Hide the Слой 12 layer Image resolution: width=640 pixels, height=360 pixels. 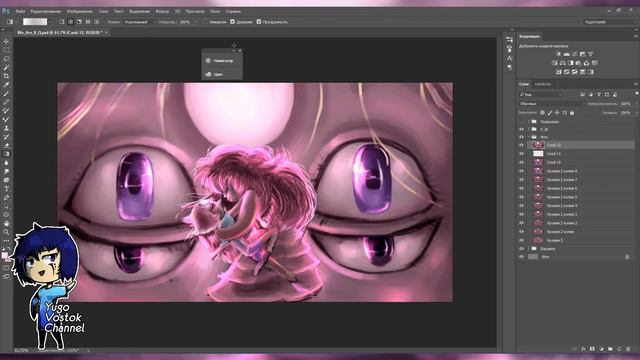click(521, 145)
